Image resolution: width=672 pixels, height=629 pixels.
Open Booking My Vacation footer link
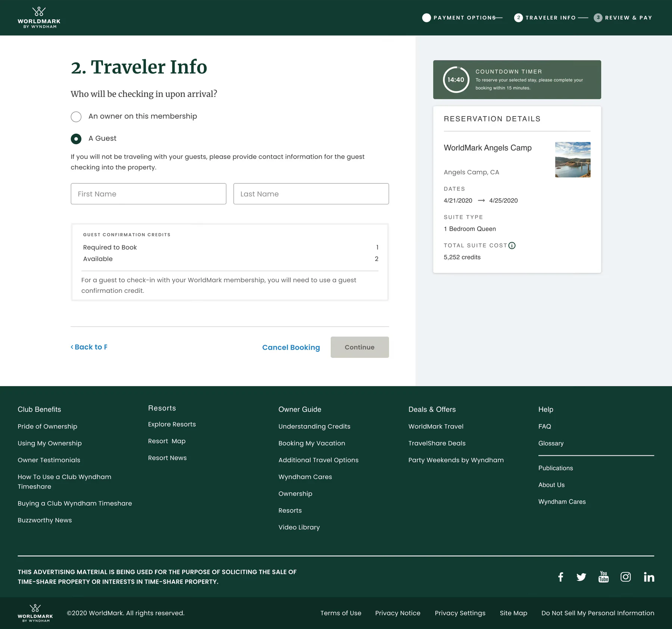click(x=312, y=443)
